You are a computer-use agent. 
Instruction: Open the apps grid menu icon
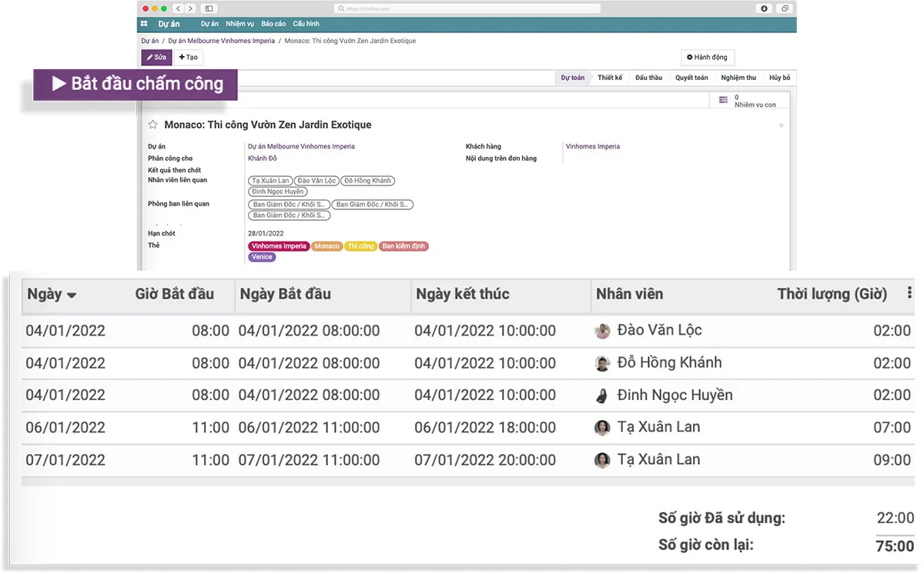(144, 25)
